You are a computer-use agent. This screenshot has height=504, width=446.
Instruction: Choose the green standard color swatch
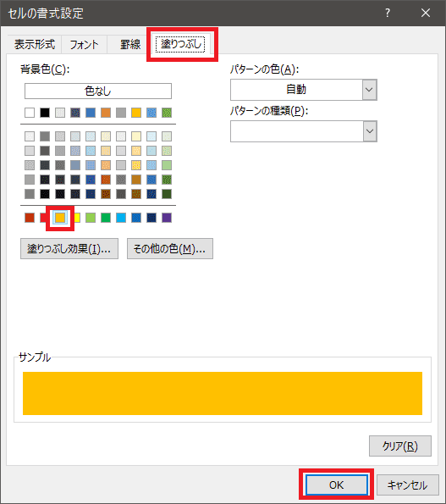point(106,218)
